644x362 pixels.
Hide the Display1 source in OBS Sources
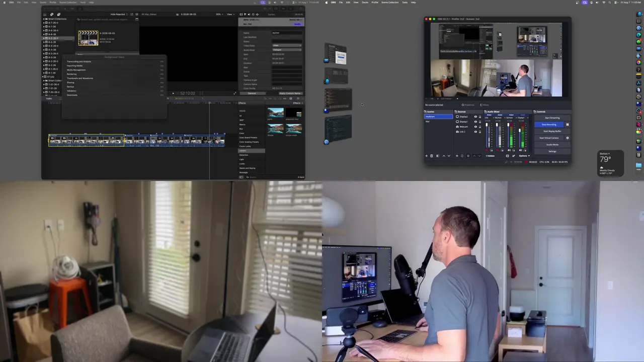475,122
